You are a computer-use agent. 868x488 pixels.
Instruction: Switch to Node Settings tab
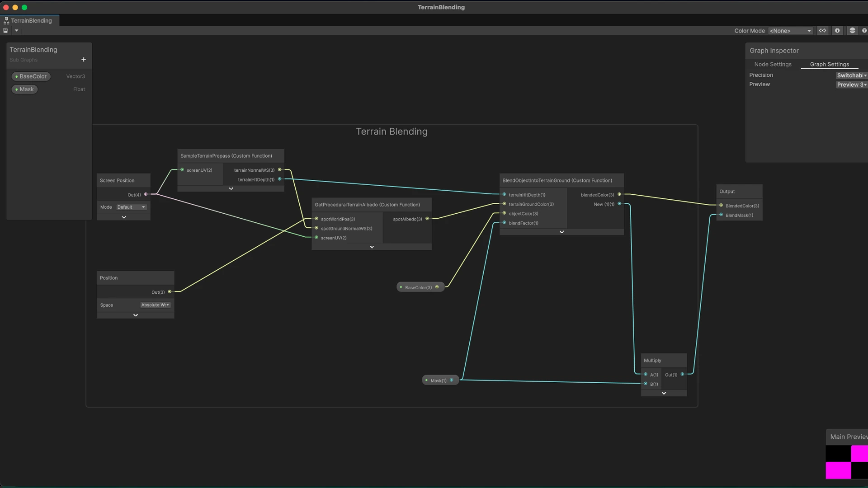point(773,64)
